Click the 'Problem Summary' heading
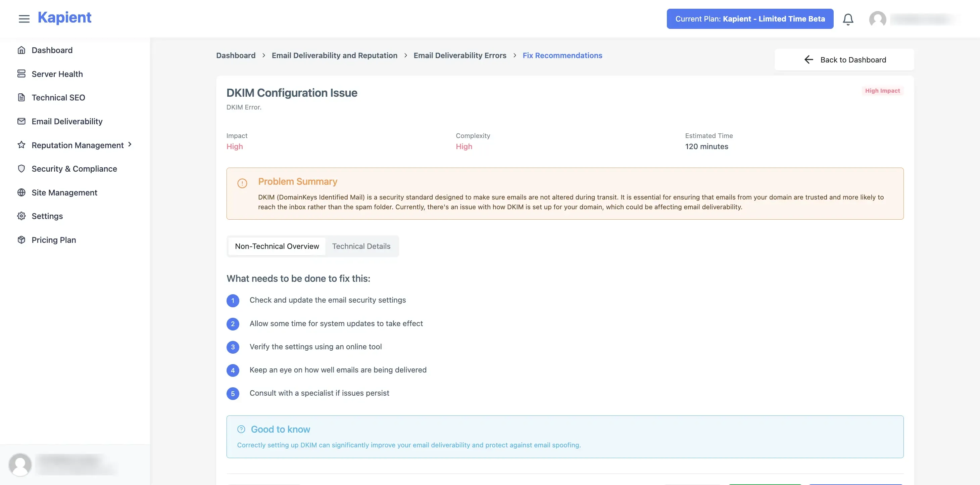 [297, 182]
